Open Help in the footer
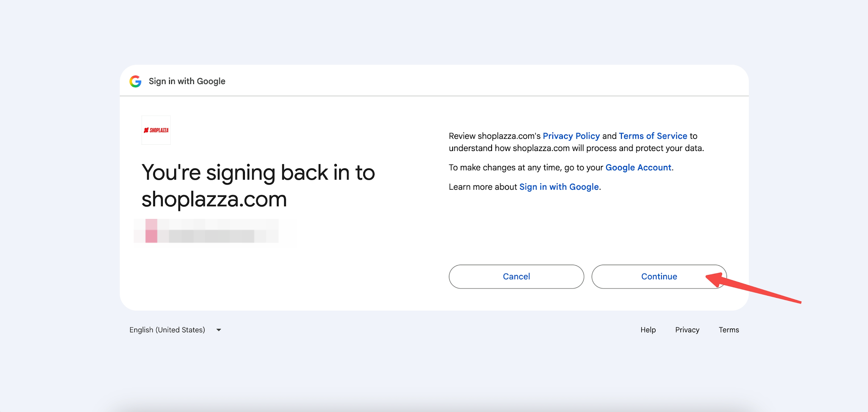The height and width of the screenshot is (412, 868). (648, 330)
